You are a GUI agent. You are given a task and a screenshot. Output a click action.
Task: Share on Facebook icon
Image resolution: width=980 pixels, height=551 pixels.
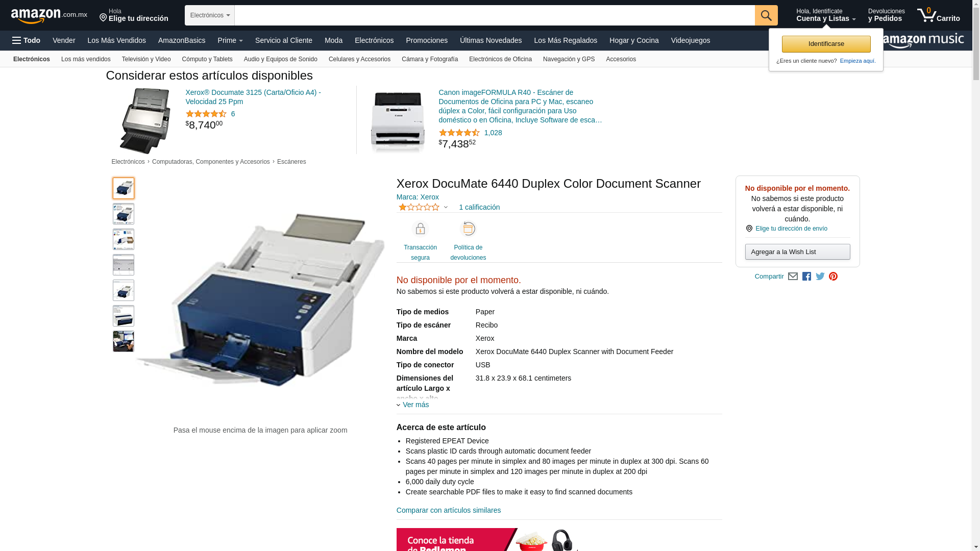click(x=806, y=277)
